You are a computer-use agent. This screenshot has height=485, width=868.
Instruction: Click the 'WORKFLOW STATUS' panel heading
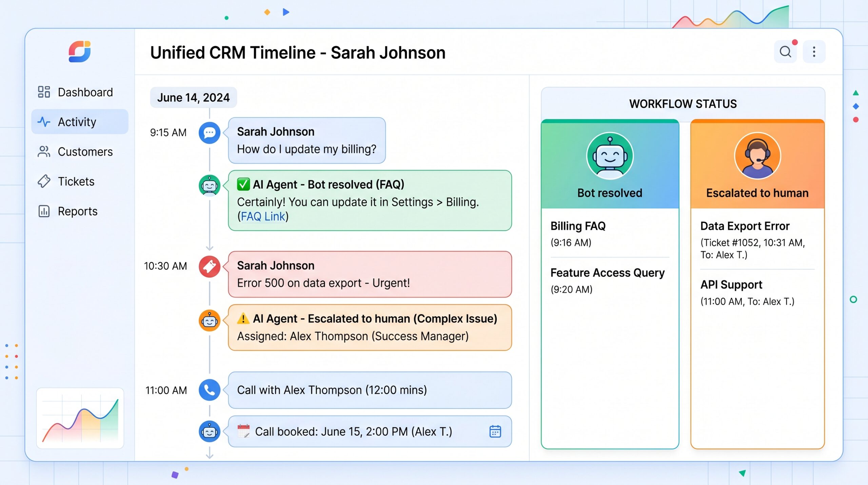683,104
